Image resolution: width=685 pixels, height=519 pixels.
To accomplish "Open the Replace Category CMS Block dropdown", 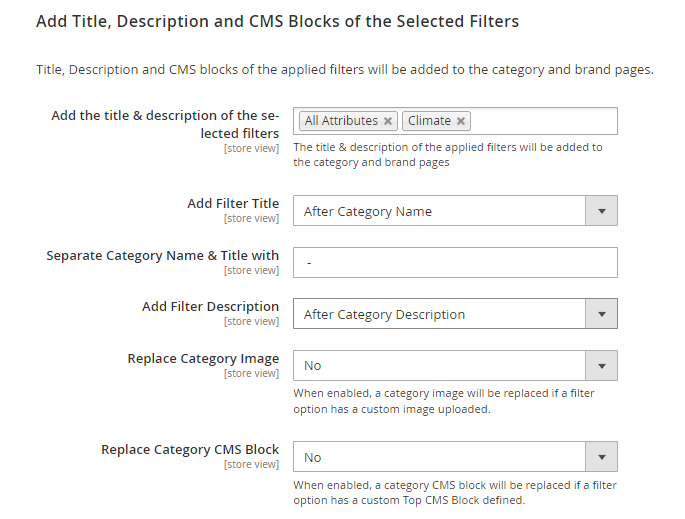I will point(455,457).
